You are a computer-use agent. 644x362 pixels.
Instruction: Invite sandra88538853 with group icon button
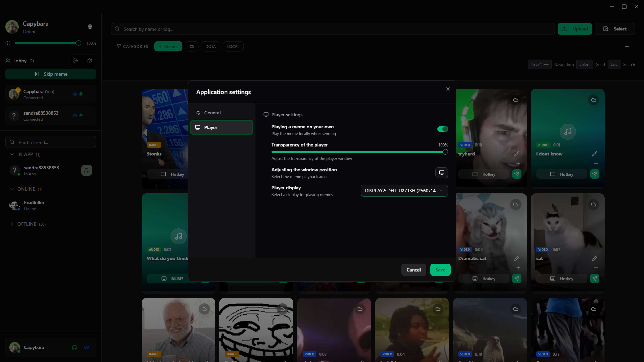pos(87,170)
